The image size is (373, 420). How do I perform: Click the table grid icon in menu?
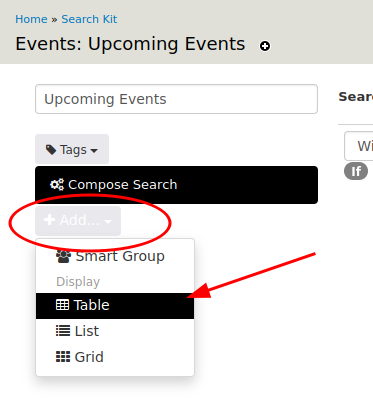(62, 305)
